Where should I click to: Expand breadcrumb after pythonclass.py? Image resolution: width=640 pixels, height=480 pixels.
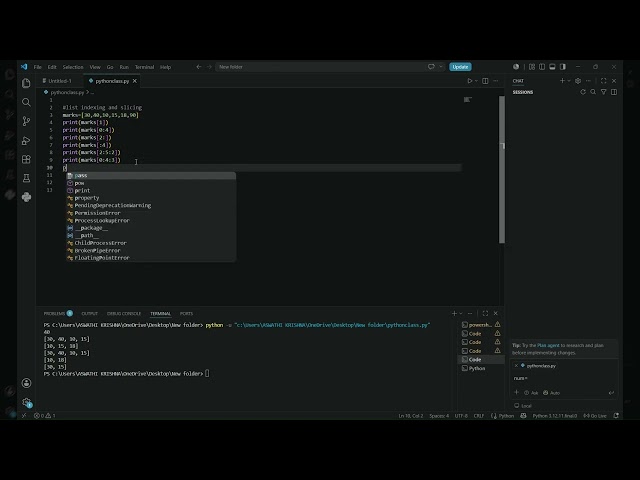92,93
